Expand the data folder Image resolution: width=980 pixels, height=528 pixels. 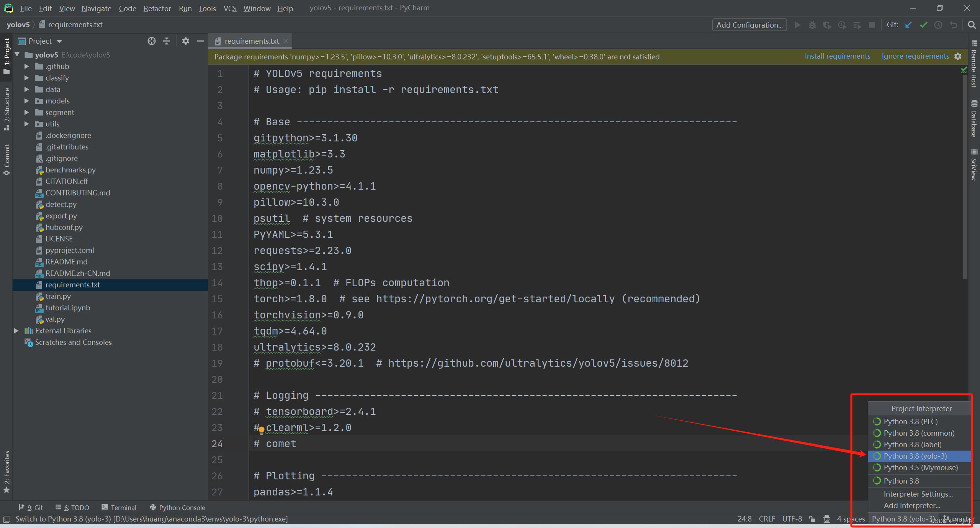(26, 89)
